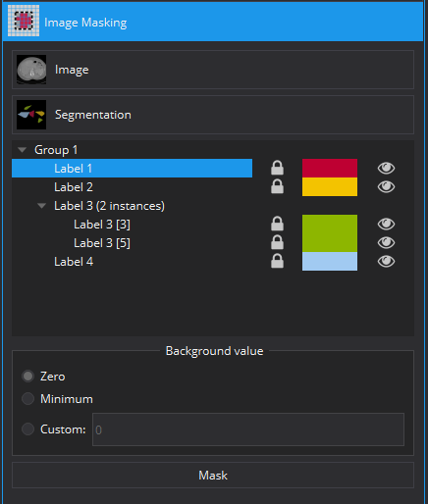Toggle visibility of Label 4
This screenshot has height=504, width=428.
pos(386,261)
